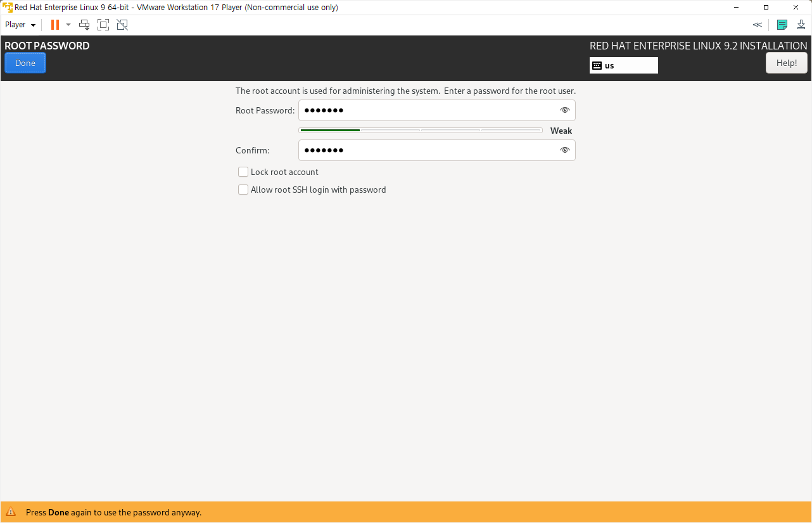Reveal the Root Password with eye icon
The width and height of the screenshot is (812, 523).
(565, 110)
